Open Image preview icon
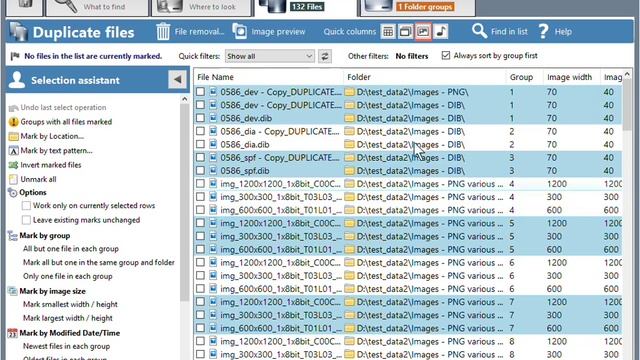 pyautogui.click(x=240, y=31)
